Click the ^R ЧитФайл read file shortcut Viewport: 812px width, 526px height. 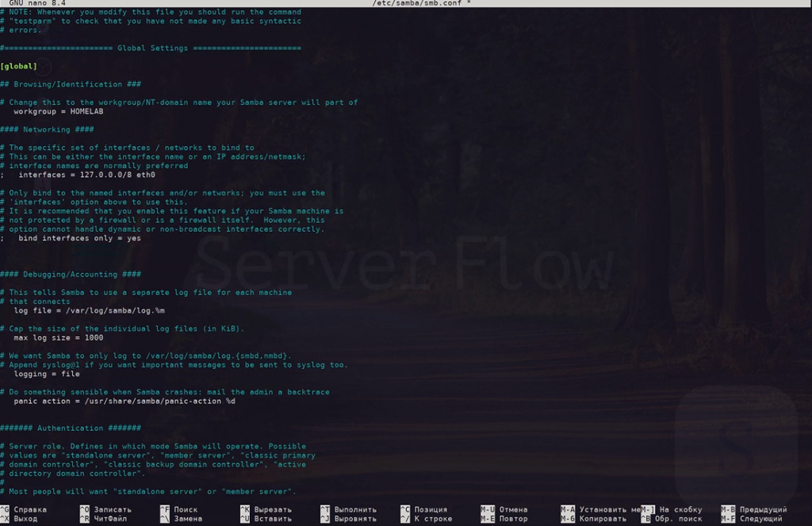coord(103,519)
